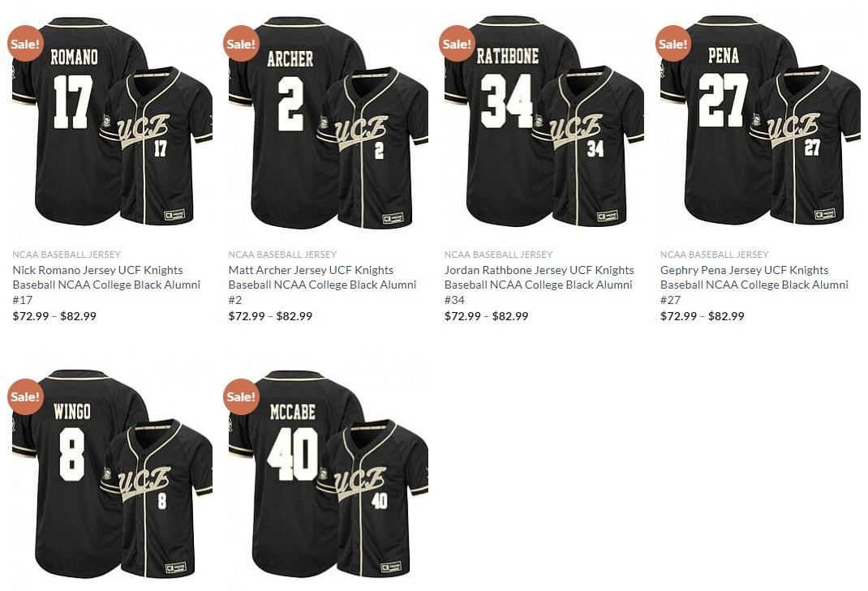Open Nick Romano Jersey product title link

[x=106, y=285]
